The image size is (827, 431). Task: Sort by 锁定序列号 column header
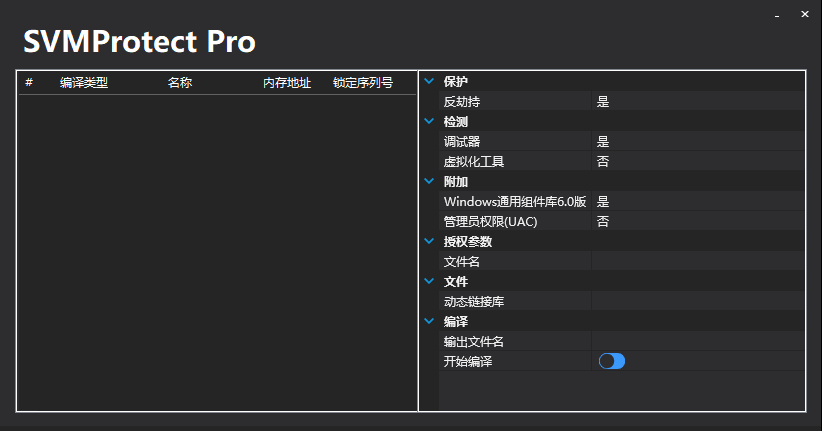tap(363, 83)
